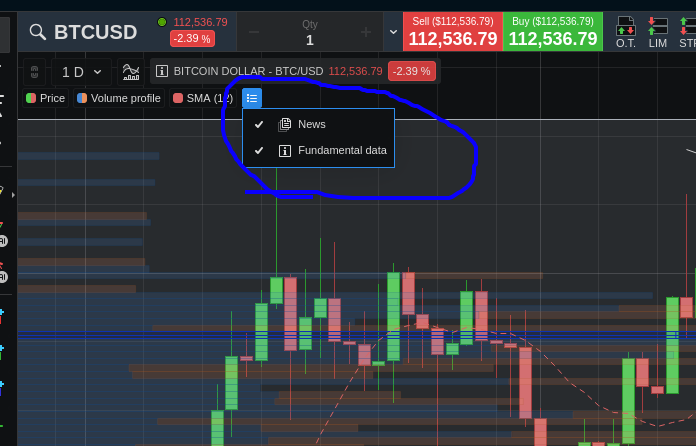Open symbol search magnifier icon
This screenshot has width=696, height=446.
[x=38, y=32]
